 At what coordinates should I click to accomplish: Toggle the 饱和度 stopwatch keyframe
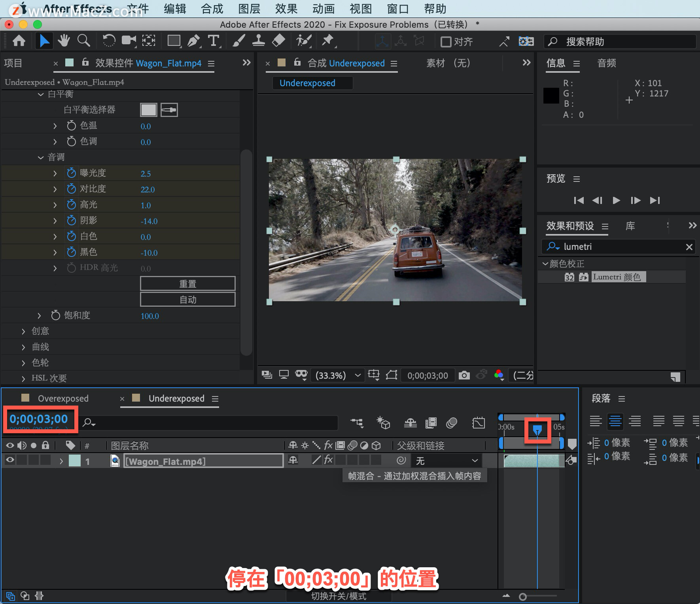point(55,315)
